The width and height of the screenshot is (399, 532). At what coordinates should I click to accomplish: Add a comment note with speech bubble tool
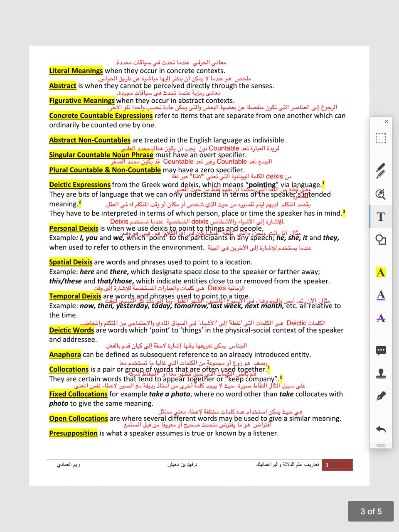tap(381, 350)
